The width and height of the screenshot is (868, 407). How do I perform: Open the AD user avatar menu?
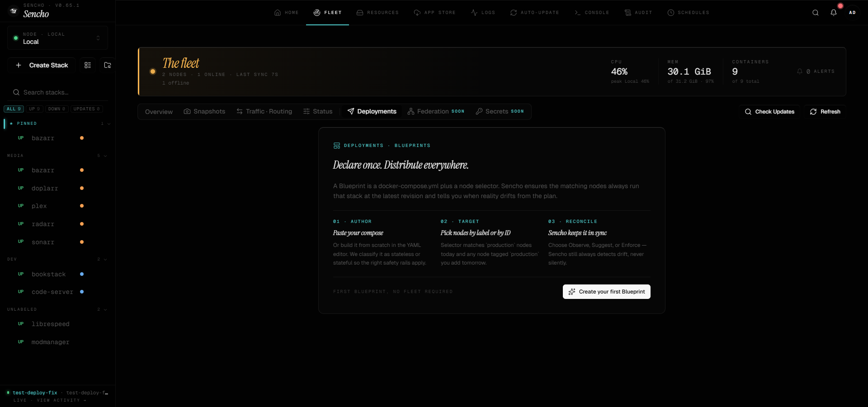(852, 13)
